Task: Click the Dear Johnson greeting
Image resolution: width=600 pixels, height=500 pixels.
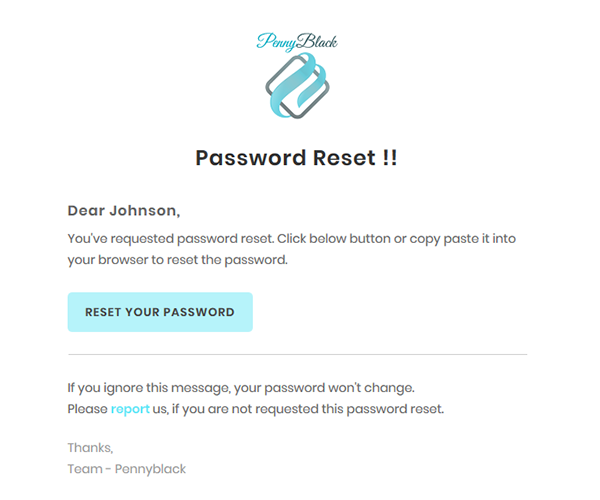Action: pyautogui.click(x=124, y=211)
